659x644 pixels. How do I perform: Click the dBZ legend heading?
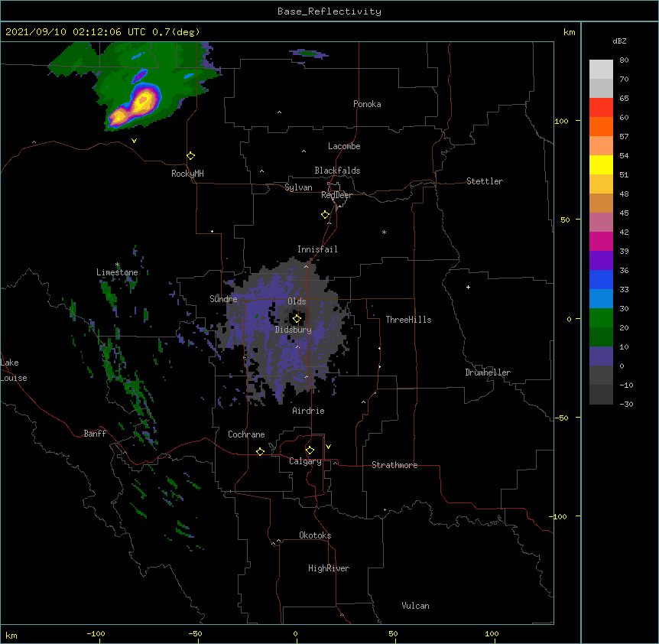click(619, 41)
